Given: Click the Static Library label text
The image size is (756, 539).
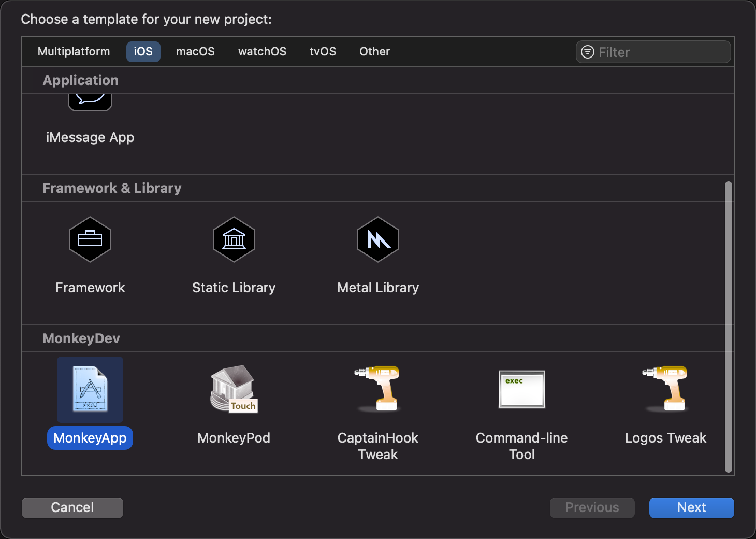Looking at the screenshot, I should click(x=234, y=288).
